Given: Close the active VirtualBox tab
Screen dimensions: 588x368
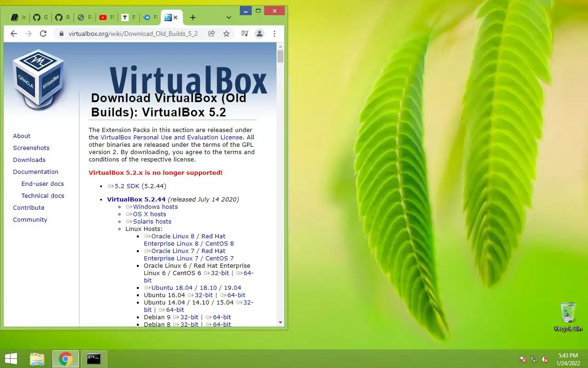Looking at the screenshot, I should click(x=175, y=17).
